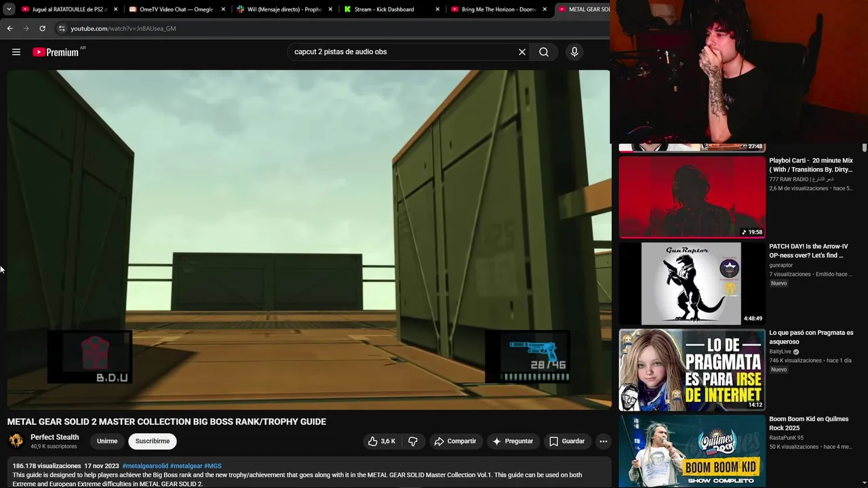Close the Kick Dashboard tab
The image size is (868, 488).
[x=437, y=9]
